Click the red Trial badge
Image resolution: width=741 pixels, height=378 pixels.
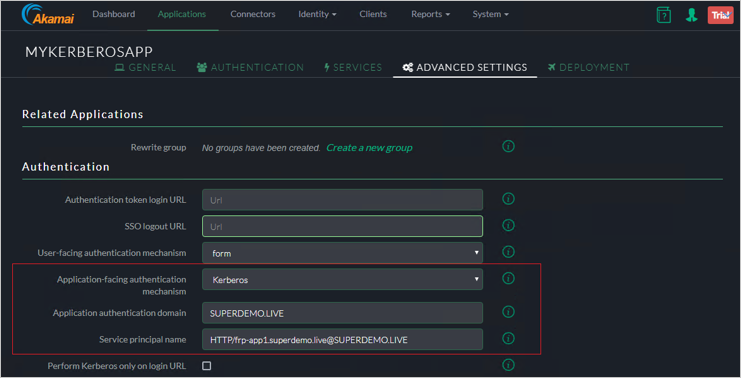point(720,15)
